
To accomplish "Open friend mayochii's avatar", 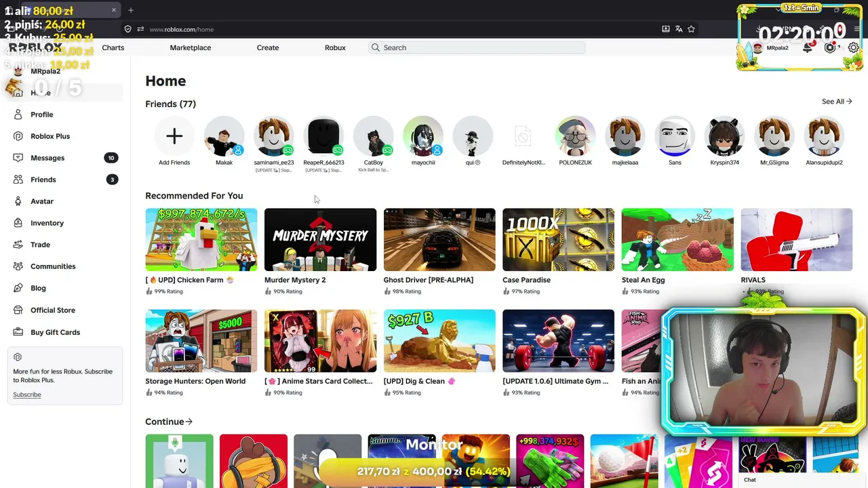I will click(423, 136).
